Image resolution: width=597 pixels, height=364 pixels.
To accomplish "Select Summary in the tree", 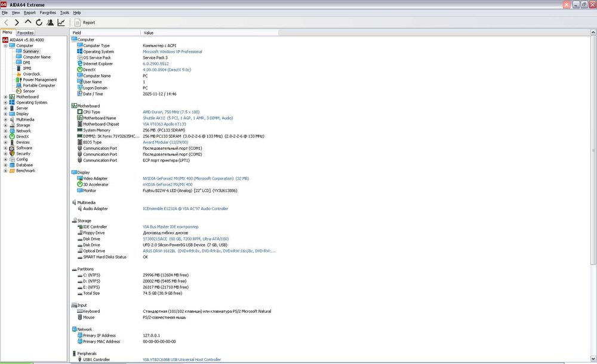I will [x=30, y=51].
